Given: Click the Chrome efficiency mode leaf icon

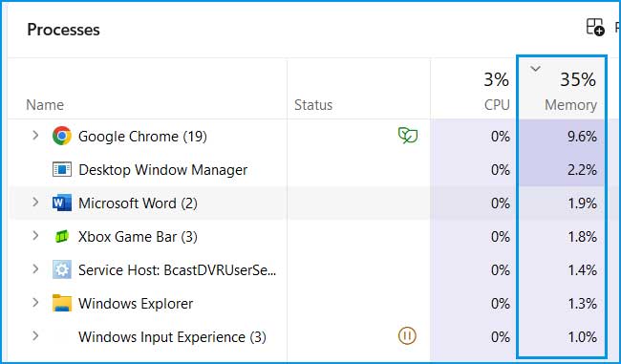Looking at the screenshot, I should (408, 136).
